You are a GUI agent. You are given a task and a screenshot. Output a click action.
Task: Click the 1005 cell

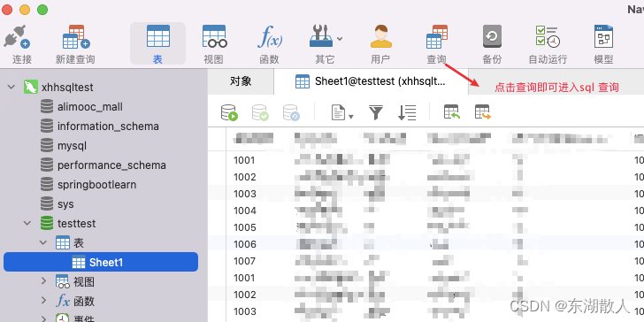[x=245, y=227]
